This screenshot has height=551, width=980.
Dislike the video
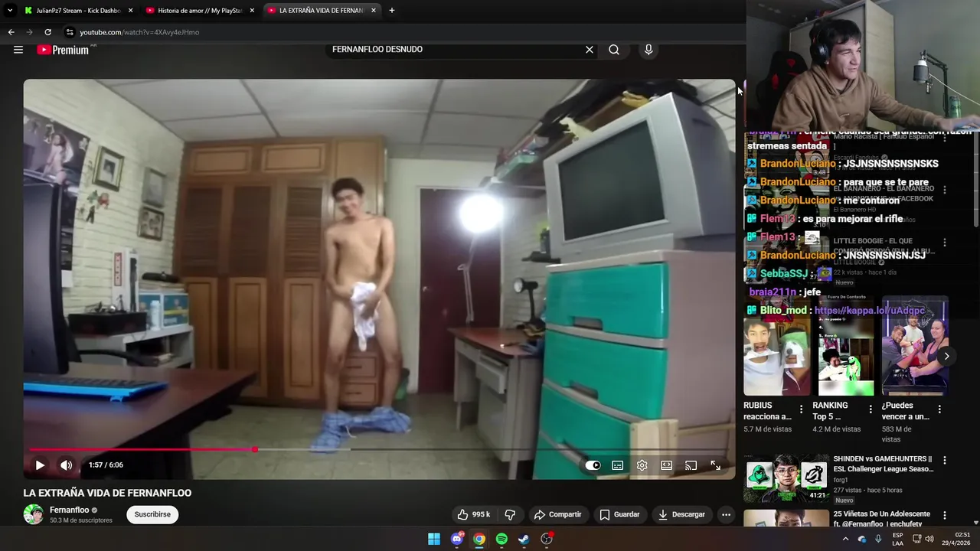(x=510, y=514)
